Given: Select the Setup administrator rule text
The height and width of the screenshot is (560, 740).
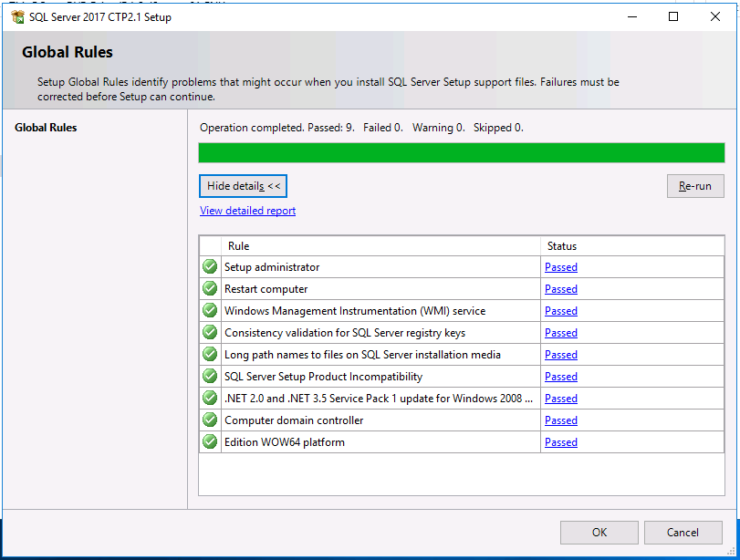Looking at the screenshot, I should tap(272, 267).
